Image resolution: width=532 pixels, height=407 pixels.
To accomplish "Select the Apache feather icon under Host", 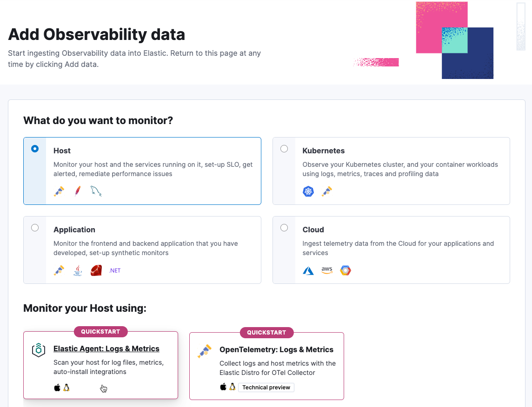I will (x=77, y=191).
